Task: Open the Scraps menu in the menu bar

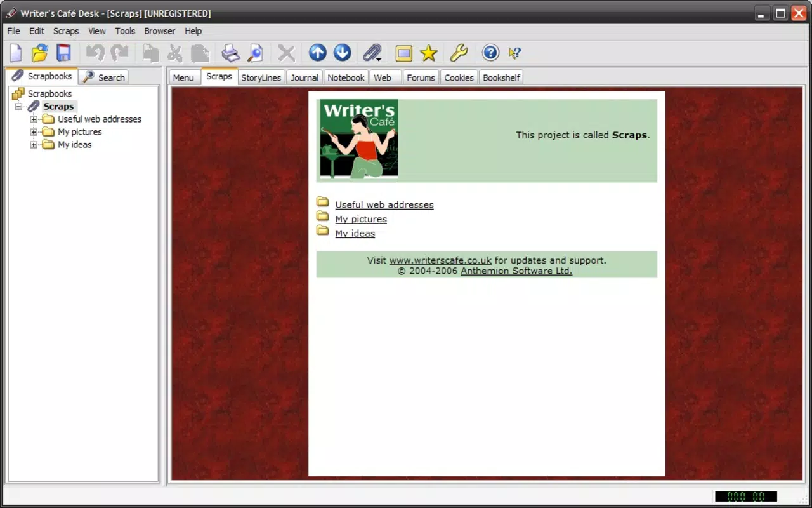Action: click(66, 30)
